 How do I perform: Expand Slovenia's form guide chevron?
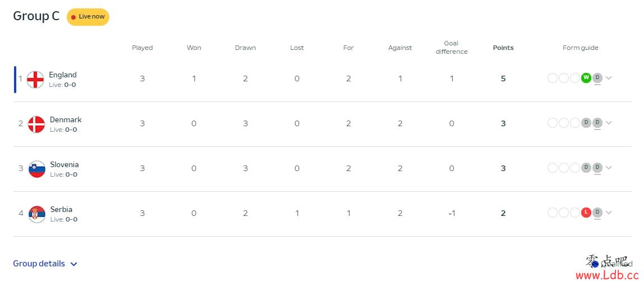[609, 167]
